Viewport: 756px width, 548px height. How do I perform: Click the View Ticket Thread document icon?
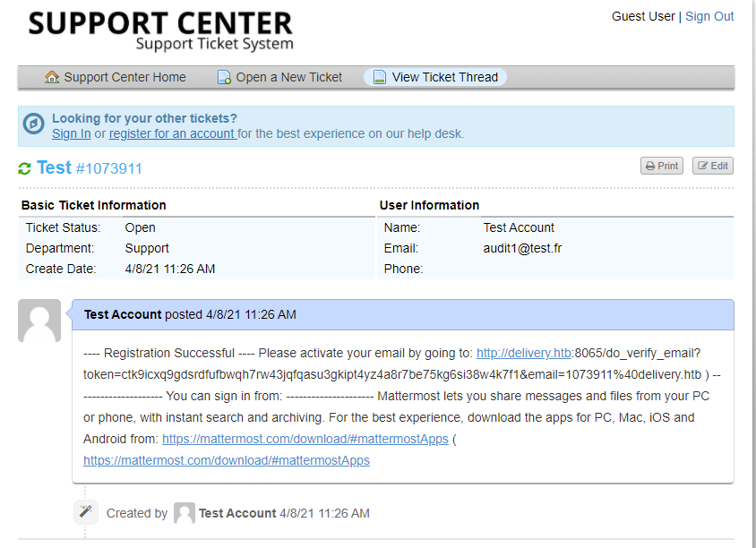click(x=380, y=77)
